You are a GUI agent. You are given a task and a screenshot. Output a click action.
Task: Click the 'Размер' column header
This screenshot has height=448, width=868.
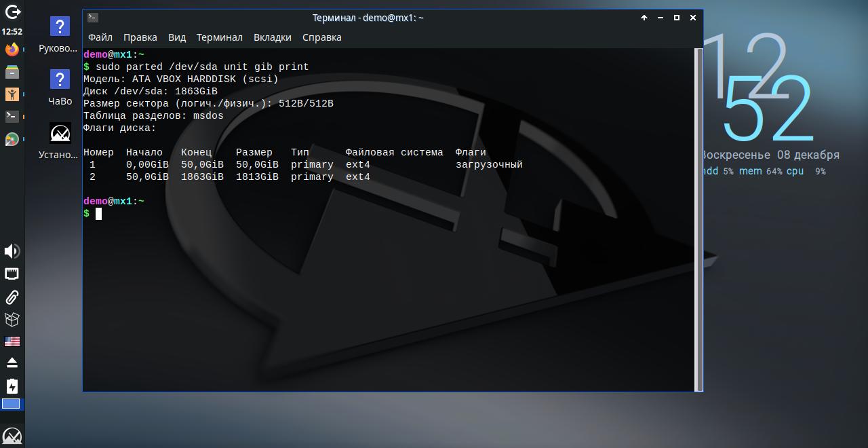(x=254, y=152)
